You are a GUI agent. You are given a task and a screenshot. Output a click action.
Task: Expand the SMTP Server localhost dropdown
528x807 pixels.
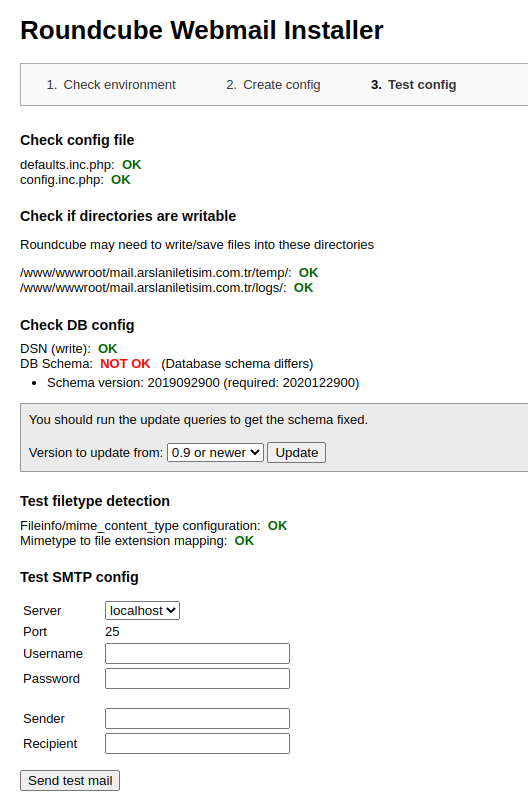[x=142, y=610]
